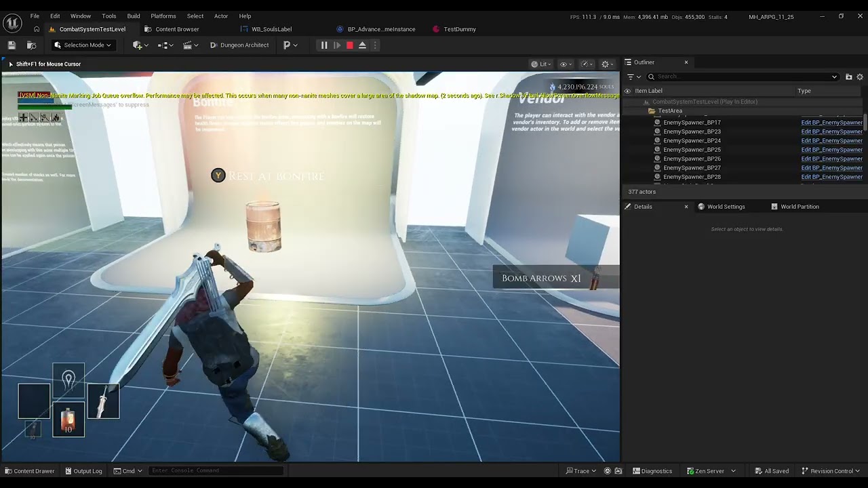868x488 pixels.
Task: Open the Actor menu
Action: click(x=221, y=16)
